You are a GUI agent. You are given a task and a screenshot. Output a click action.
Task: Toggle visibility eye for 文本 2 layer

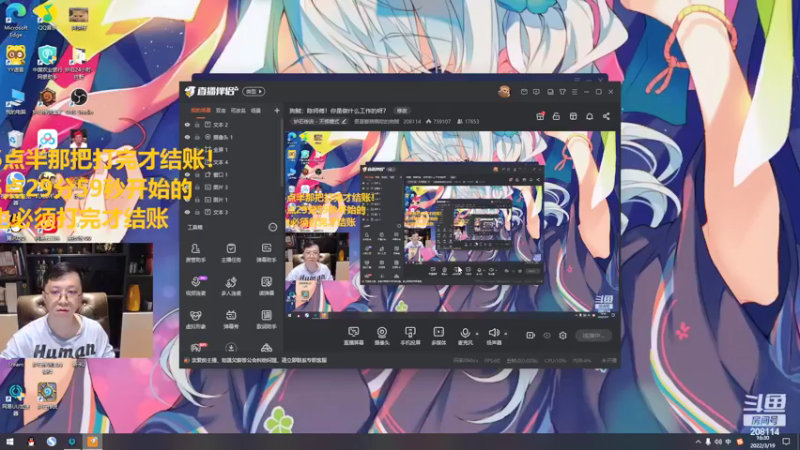click(x=187, y=124)
